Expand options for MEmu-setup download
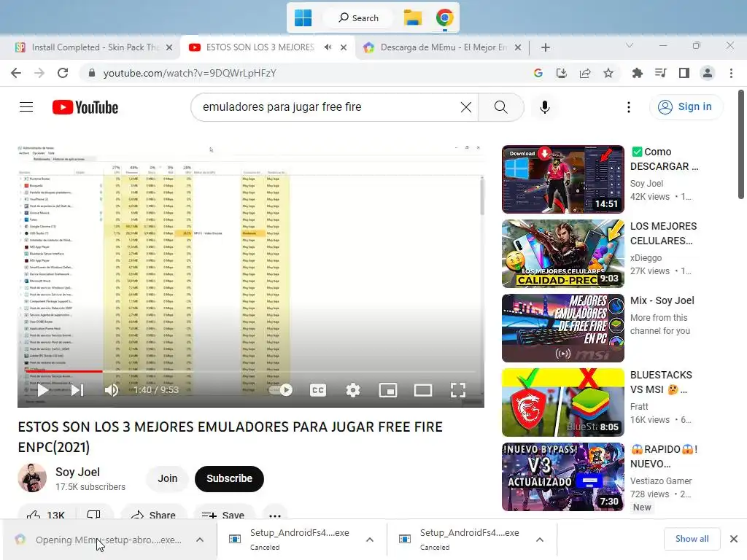Viewport: 747px width, 560px height. [x=200, y=540]
